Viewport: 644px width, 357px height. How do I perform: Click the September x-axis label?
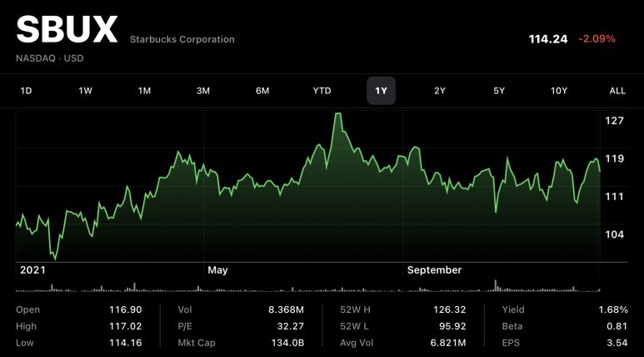point(435,269)
